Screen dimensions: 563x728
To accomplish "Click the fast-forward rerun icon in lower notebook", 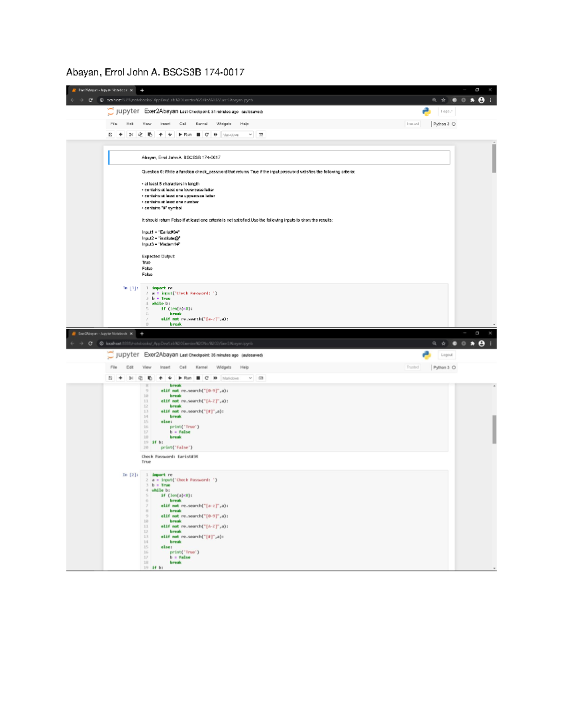I will (215, 378).
